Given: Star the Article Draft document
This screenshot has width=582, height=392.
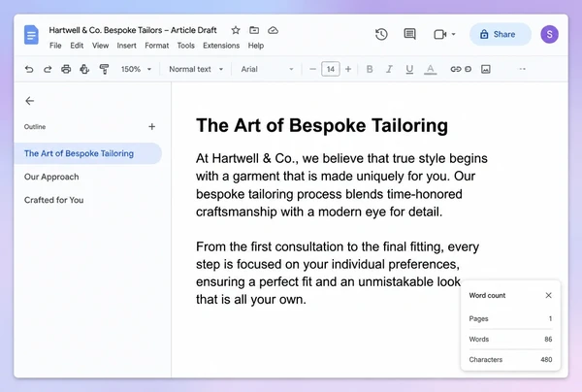Looking at the screenshot, I should (236, 30).
